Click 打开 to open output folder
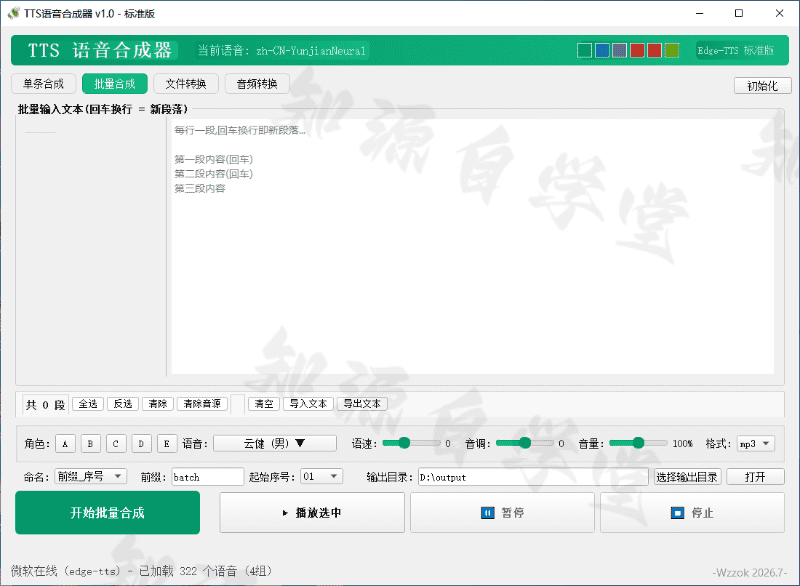This screenshot has width=800, height=586. click(x=755, y=477)
